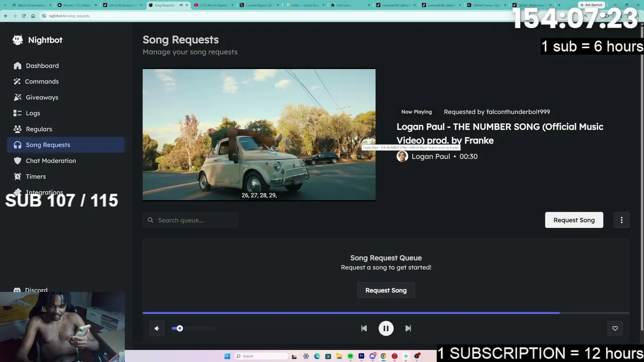Click the Logan Paul channel name

(x=431, y=156)
